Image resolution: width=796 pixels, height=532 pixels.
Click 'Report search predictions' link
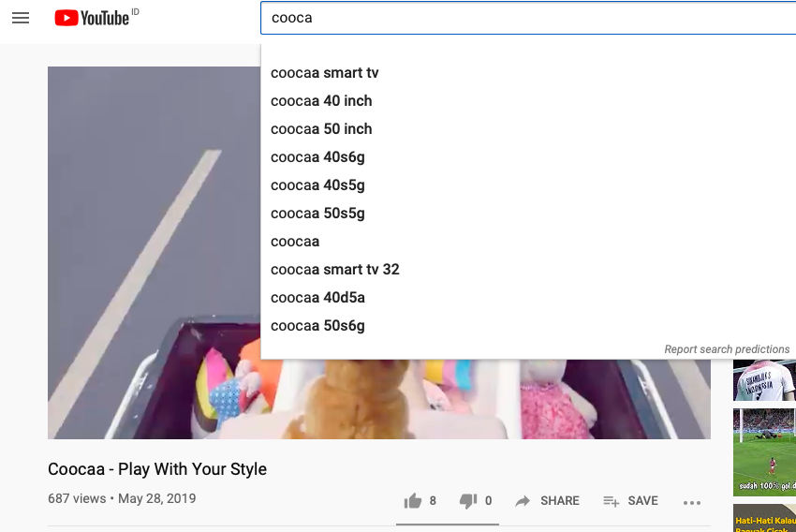(x=727, y=349)
